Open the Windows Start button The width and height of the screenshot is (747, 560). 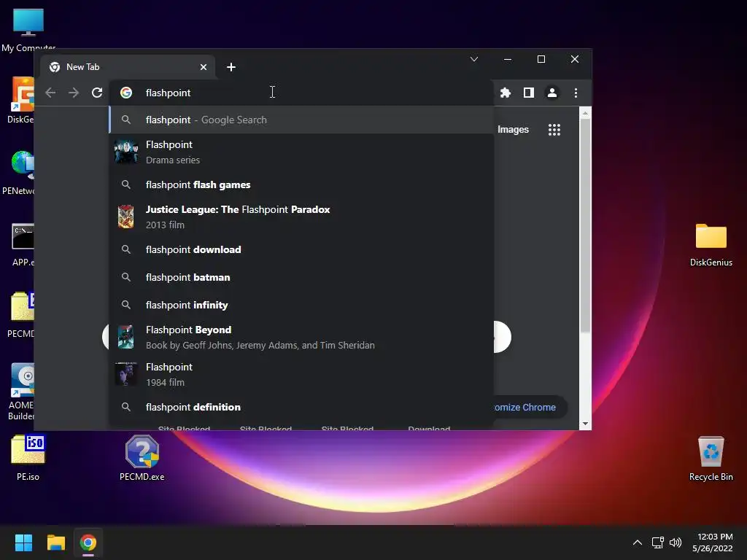(x=23, y=542)
